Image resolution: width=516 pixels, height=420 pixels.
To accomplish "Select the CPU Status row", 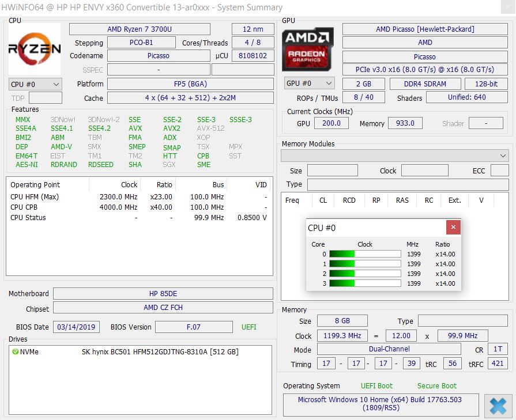I will click(x=139, y=217).
